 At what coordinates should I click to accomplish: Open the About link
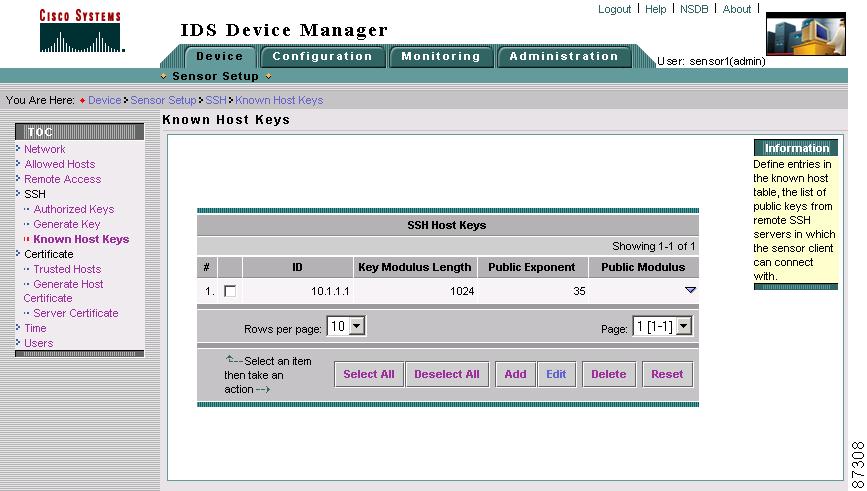click(x=737, y=9)
